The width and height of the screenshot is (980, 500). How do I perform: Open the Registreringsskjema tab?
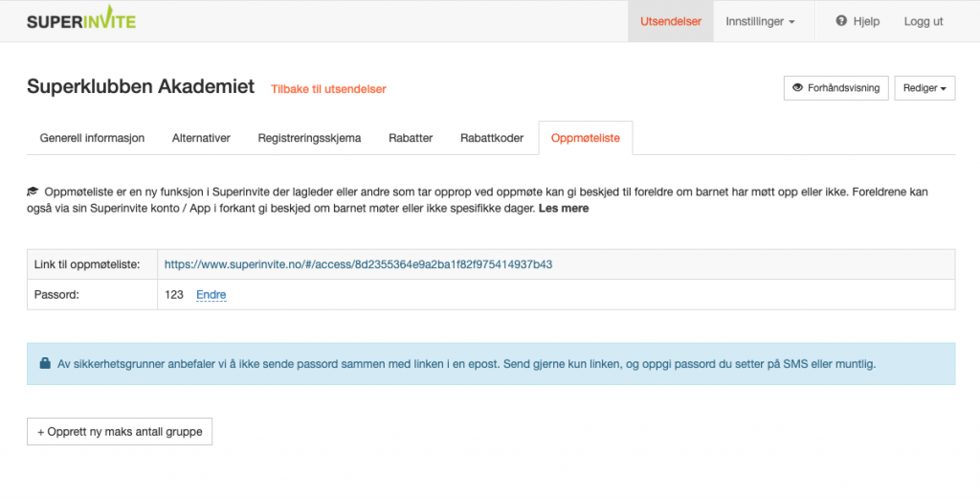coord(309,138)
